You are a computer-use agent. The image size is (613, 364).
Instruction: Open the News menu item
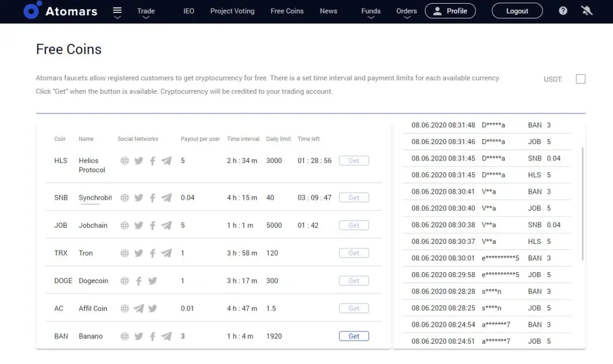click(x=329, y=11)
